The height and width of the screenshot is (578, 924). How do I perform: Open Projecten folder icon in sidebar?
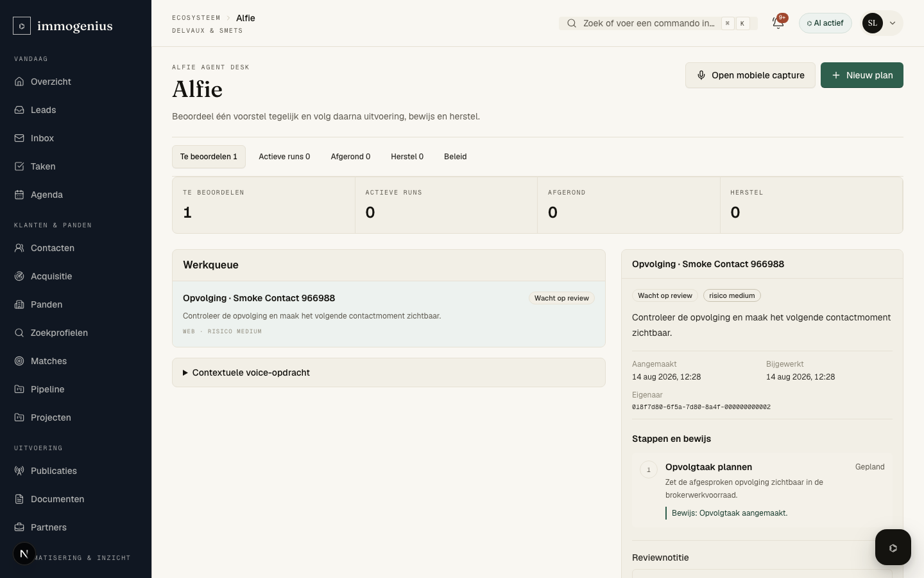tap(19, 417)
